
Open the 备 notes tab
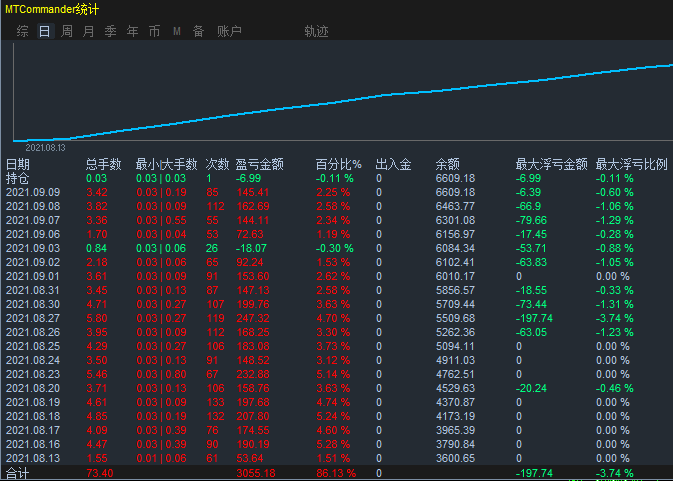[198, 31]
